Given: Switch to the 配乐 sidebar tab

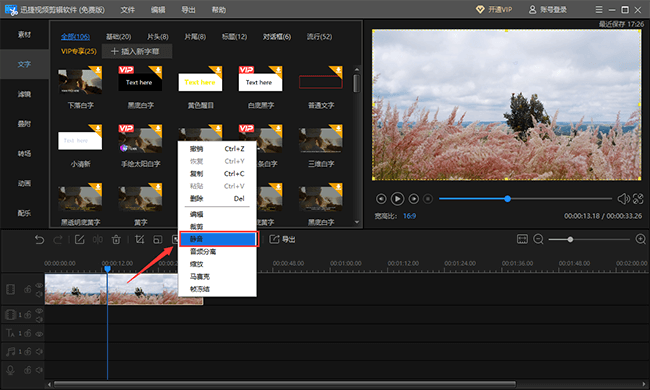Looking at the screenshot, I should pos(24,213).
